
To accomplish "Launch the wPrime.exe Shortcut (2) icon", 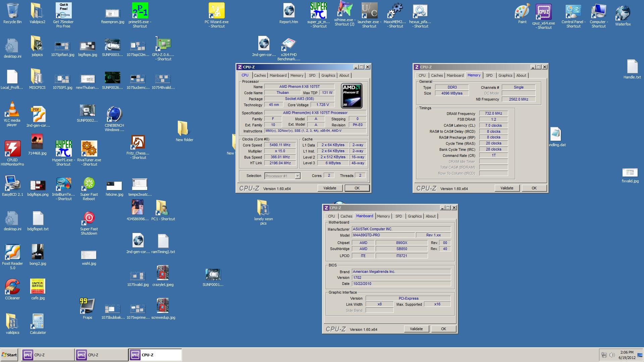I will click(344, 14).
